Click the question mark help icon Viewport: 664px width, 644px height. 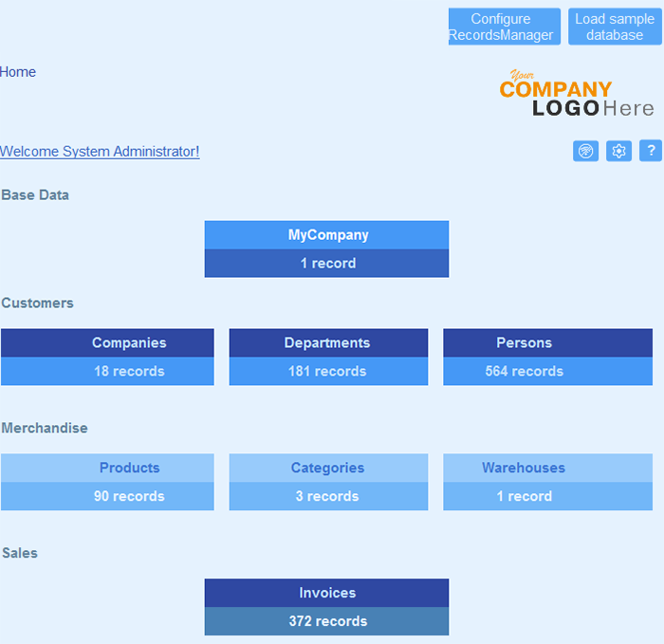651,151
